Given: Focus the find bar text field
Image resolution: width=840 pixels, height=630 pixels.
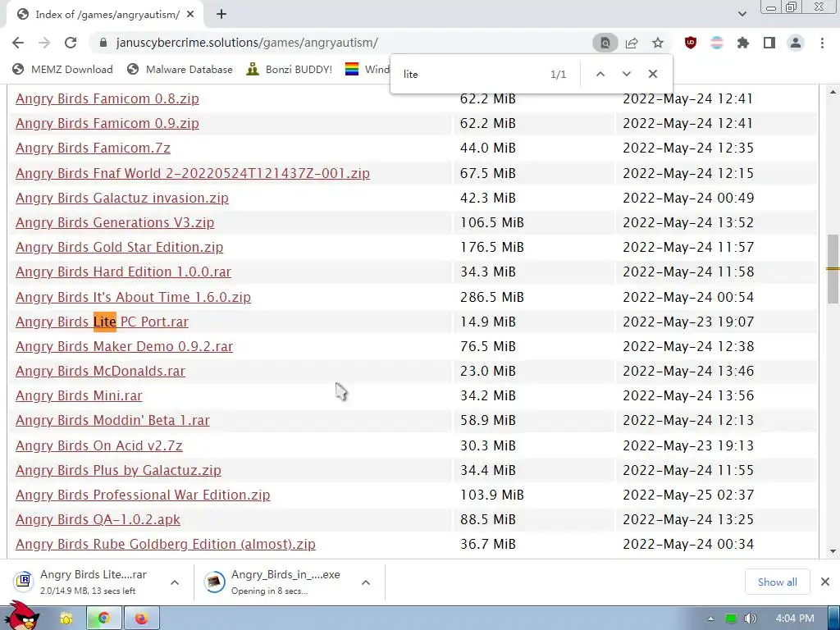Looking at the screenshot, I should coord(472,75).
